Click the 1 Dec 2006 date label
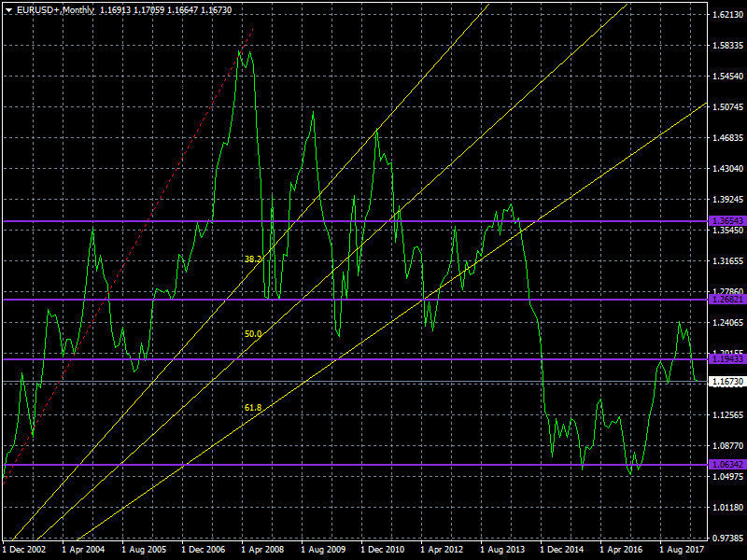This screenshot has height=560, width=747. click(204, 550)
